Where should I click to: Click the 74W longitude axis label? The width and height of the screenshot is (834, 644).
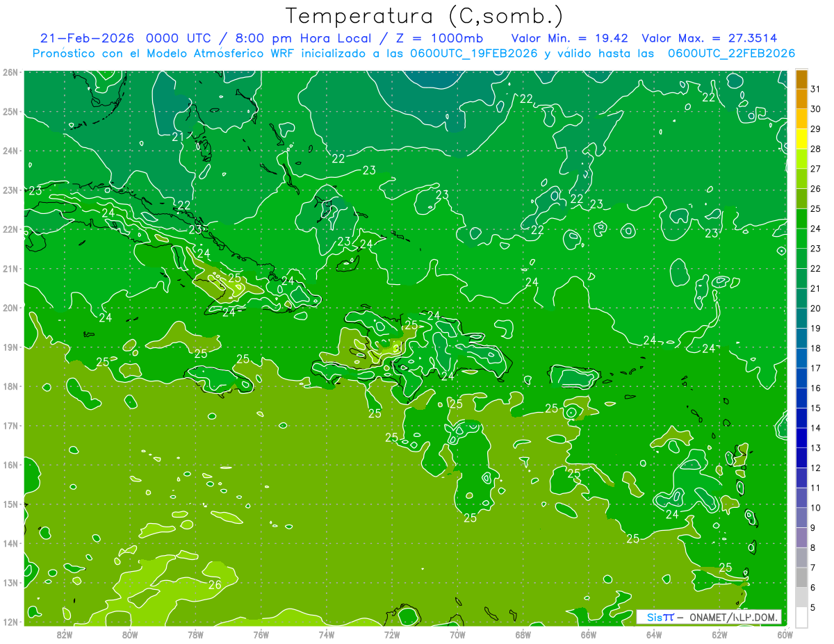point(327,634)
